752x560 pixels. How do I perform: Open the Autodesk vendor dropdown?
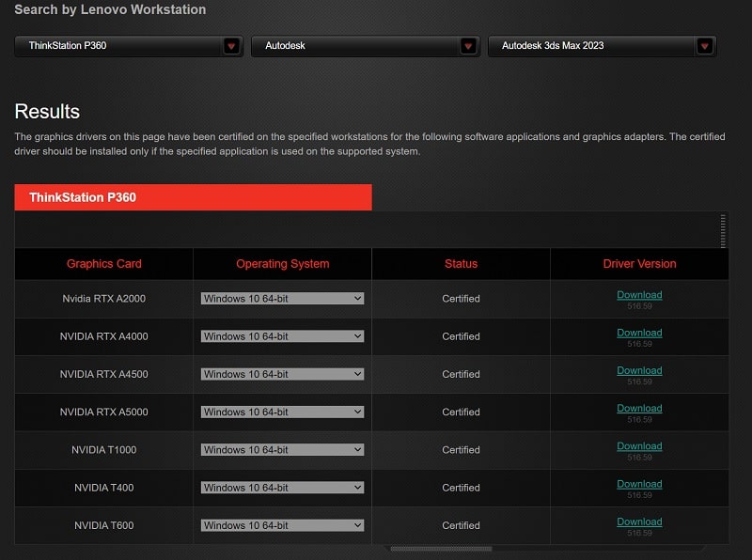click(x=365, y=46)
